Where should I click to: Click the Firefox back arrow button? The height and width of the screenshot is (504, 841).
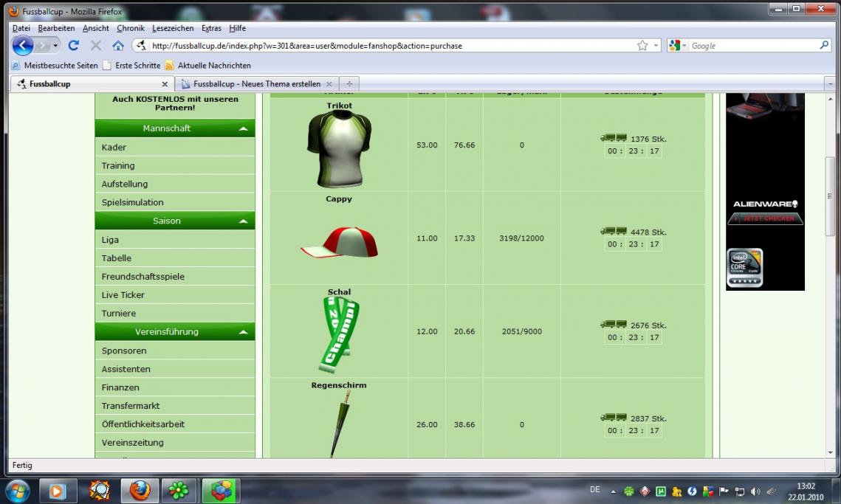click(x=23, y=46)
